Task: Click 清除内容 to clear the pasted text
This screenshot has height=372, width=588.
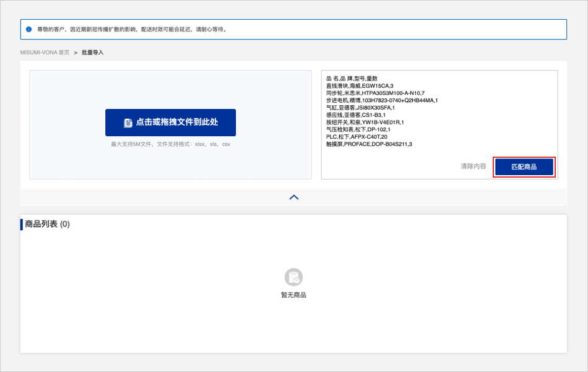Action: coord(473,167)
